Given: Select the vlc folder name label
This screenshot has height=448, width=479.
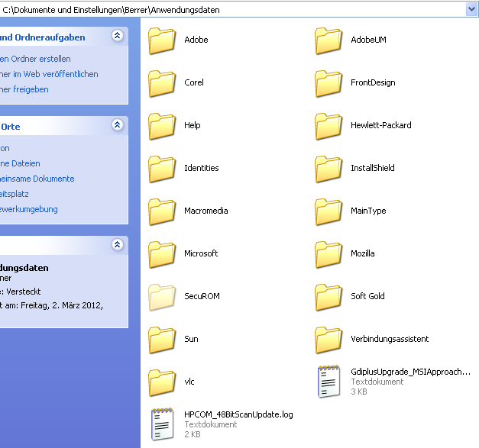Looking at the screenshot, I should (189, 382).
